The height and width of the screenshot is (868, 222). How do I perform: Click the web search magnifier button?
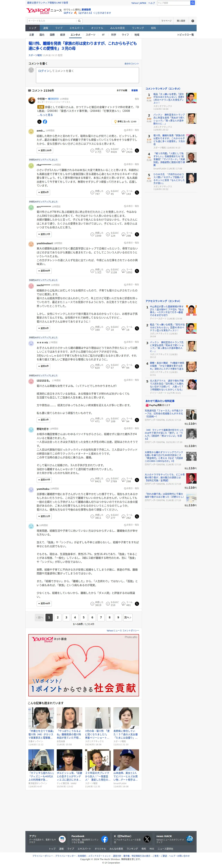tap(193, 3)
